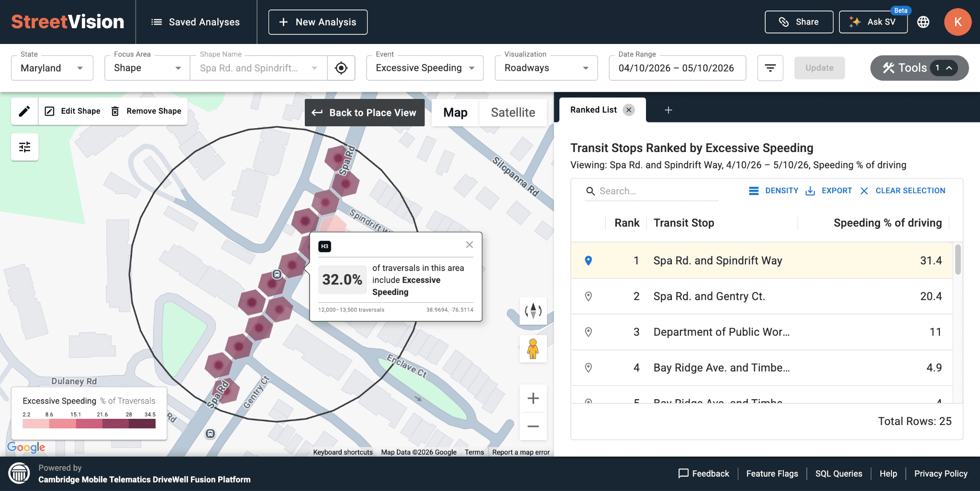Click pin icon for rank 4 Bay Ridge Ave. row
The height and width of the screenshot is (491, 980).
tap(589, 368)
